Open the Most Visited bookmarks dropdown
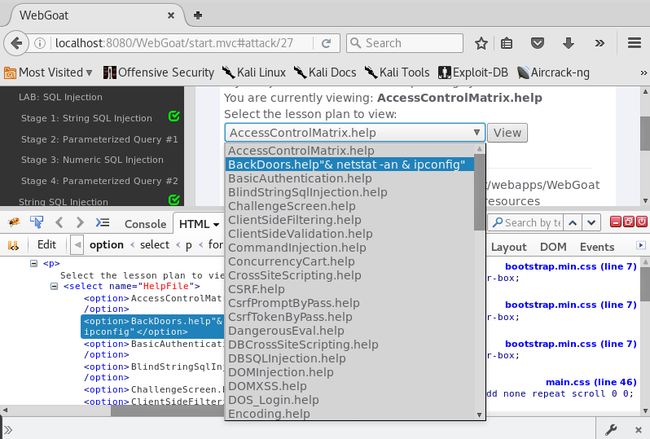 pos(48,73)
